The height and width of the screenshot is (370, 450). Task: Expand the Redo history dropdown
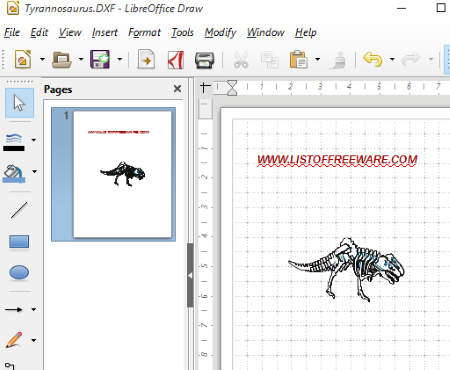(x=431, y=59)
